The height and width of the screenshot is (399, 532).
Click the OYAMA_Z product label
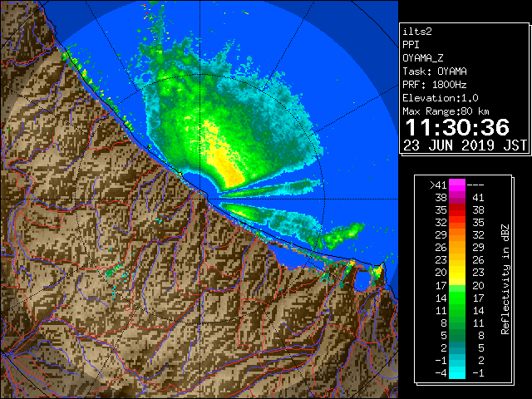(x=423, y=58)
